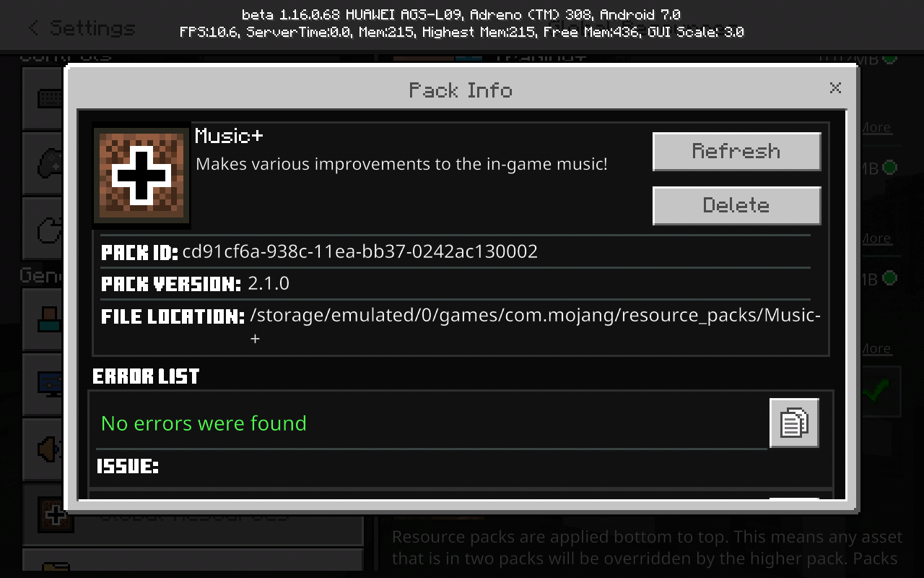
Task: Select the game controller icon in the sidebar
Action: tap(48, 164)
